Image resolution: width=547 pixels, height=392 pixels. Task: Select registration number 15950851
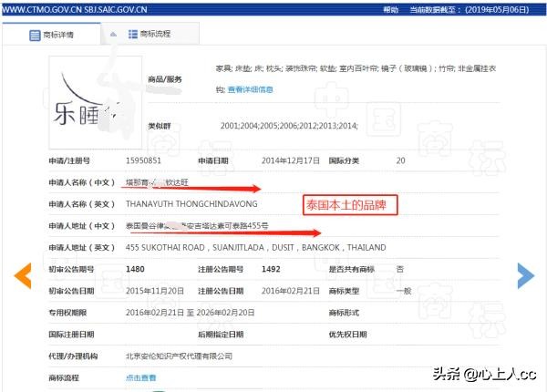(x=143, y=160)
